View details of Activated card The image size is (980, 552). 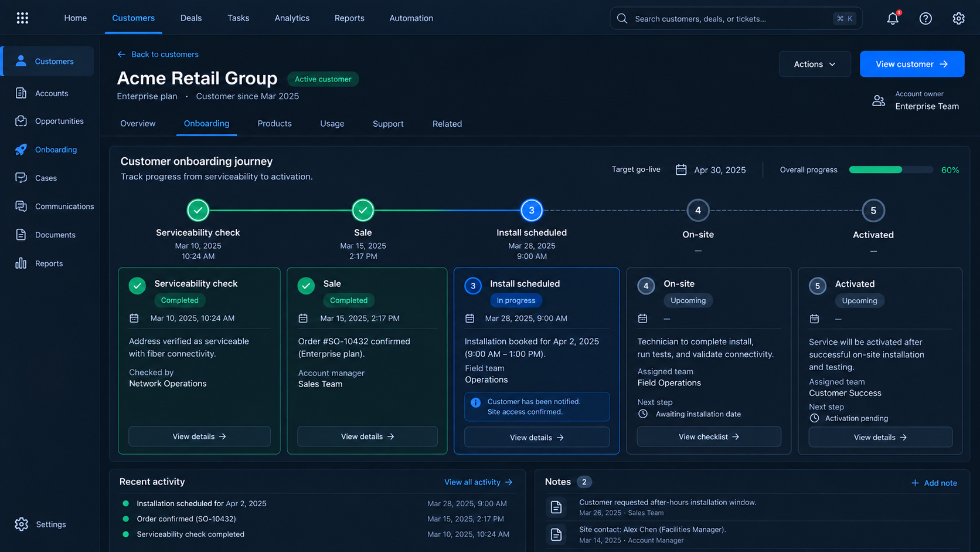pyautogui.click(x=880, y=437)
